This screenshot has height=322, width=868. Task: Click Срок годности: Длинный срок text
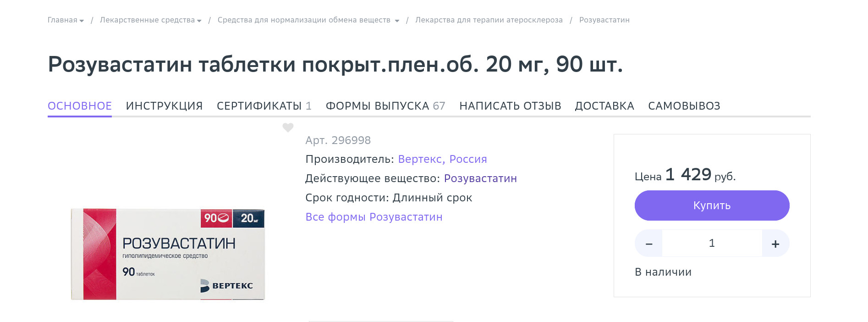pos(389,198)
